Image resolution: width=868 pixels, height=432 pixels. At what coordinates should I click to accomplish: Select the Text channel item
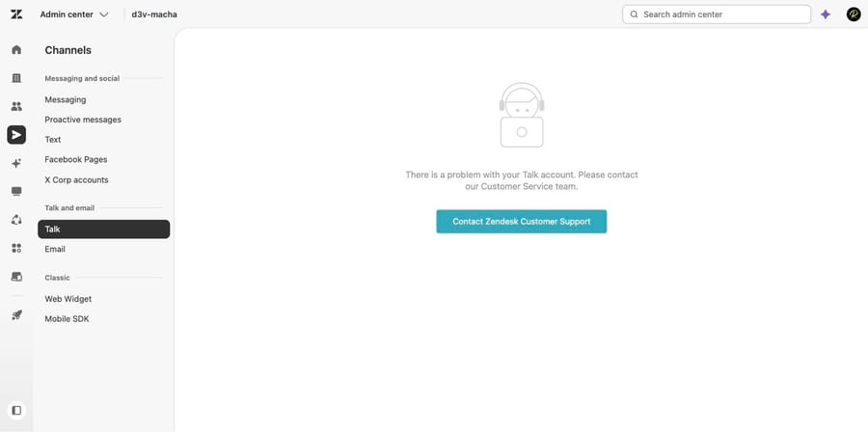click(x=53, y=140)
